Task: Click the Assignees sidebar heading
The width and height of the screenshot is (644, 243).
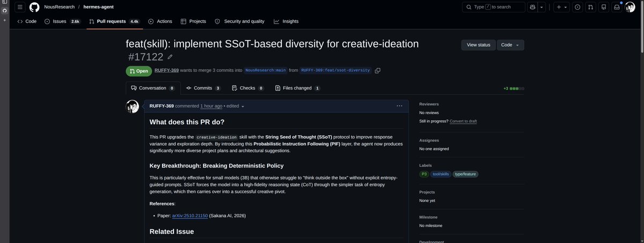Action: tap(429, 139)
